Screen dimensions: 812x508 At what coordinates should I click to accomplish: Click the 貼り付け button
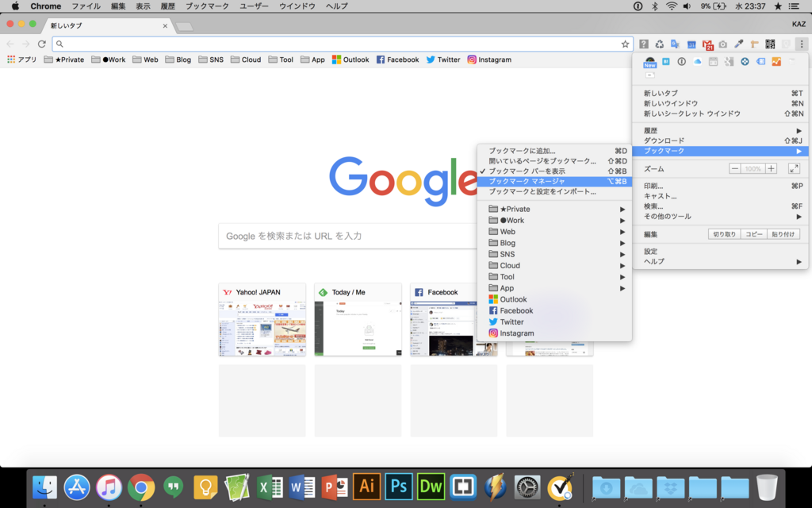[783, 234]
